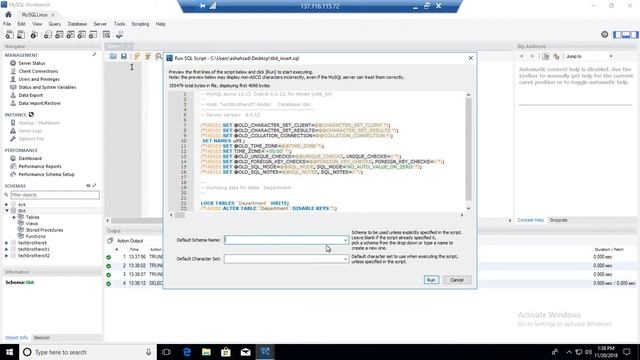This screenshot has width=640, height=360.
Task: Click the Data Export icon in Navigator
Action: [x=13, y=95]
